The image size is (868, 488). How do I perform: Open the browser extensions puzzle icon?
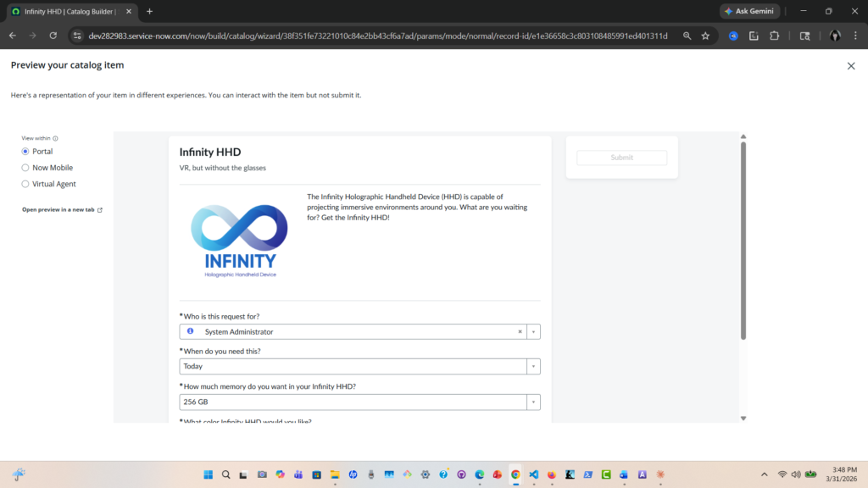click(x=774, y=36)
